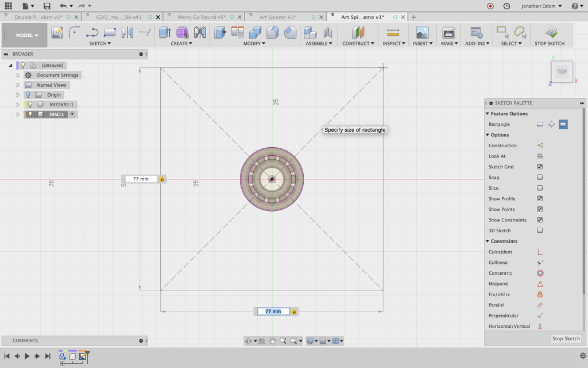Toggle visibility bulb for DISC:1 component
Viewport: 588px width, 368px height.
coord(30,114)
